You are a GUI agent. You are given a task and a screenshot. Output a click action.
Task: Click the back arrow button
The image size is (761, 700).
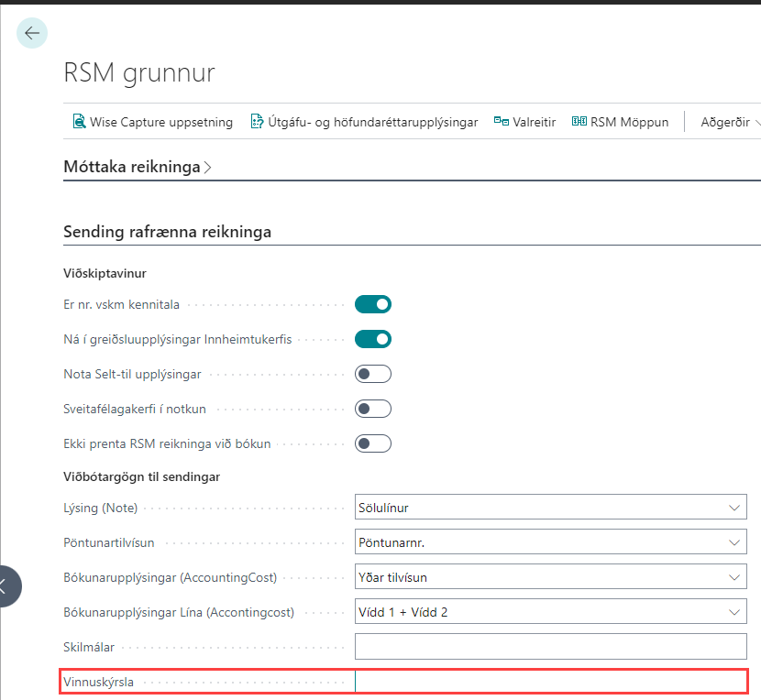(x=32, y=33)
